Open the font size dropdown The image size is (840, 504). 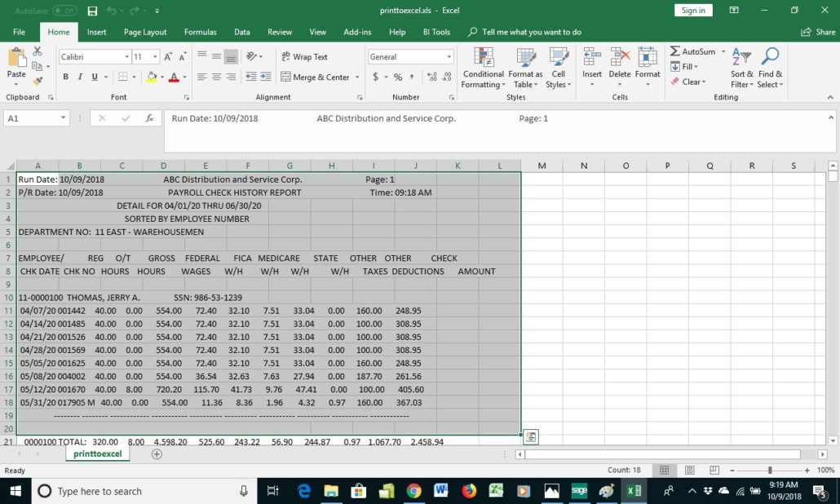155,57
